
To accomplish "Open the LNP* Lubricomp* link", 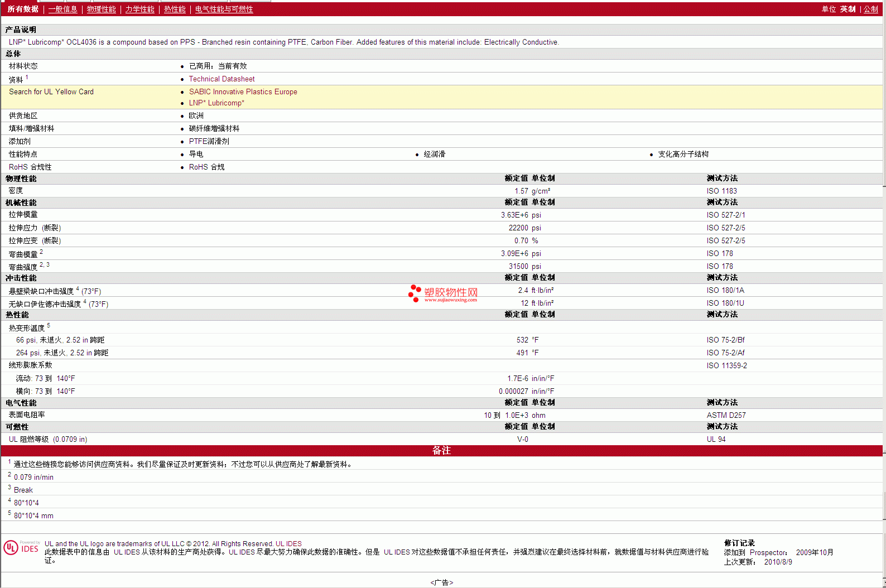I will 216,103.
